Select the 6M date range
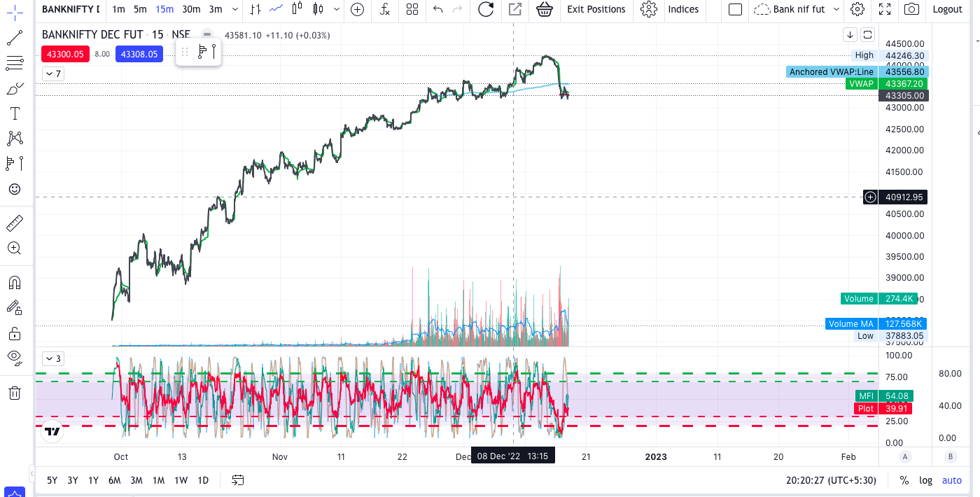Image resolution: width=980 pixels, height=497 pixels. 115,480
